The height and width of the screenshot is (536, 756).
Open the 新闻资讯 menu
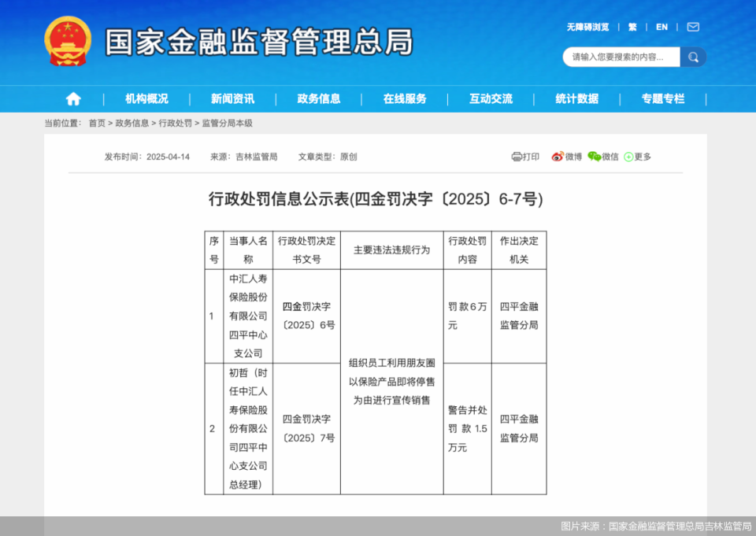[x=232, y=99]
